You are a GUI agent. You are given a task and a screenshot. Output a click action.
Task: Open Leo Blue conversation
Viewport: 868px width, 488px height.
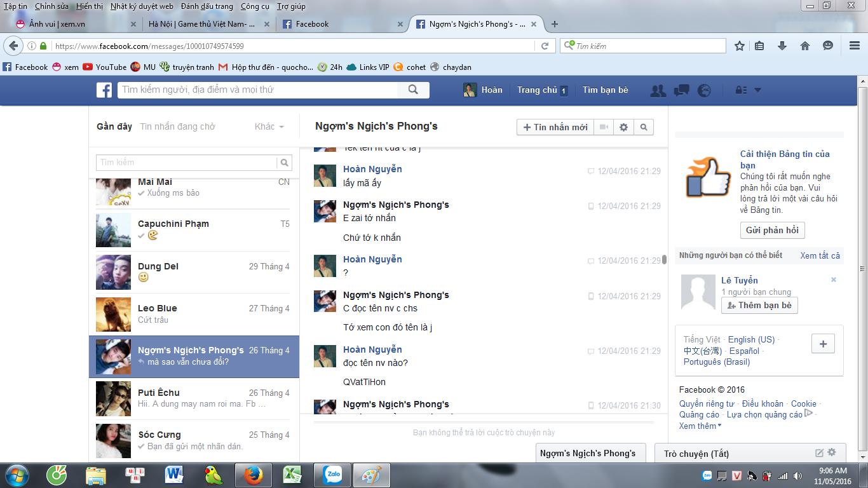point(194,315)
